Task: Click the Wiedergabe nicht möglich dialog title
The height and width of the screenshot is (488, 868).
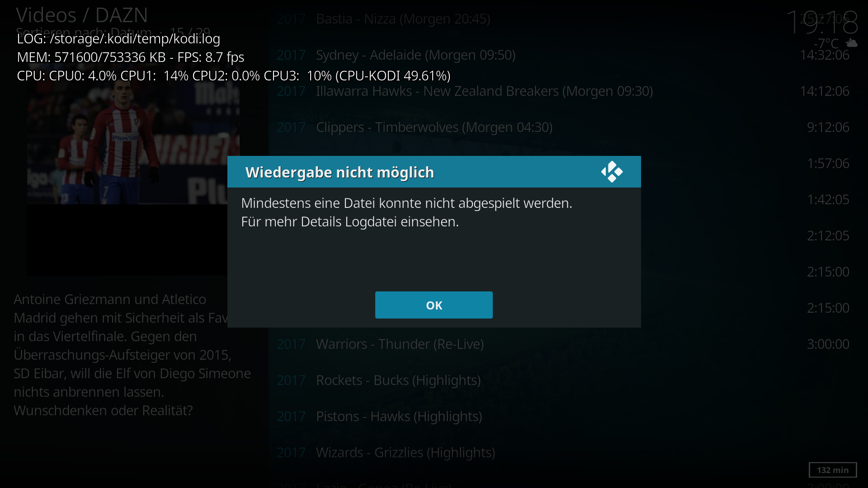Action: 340,172
